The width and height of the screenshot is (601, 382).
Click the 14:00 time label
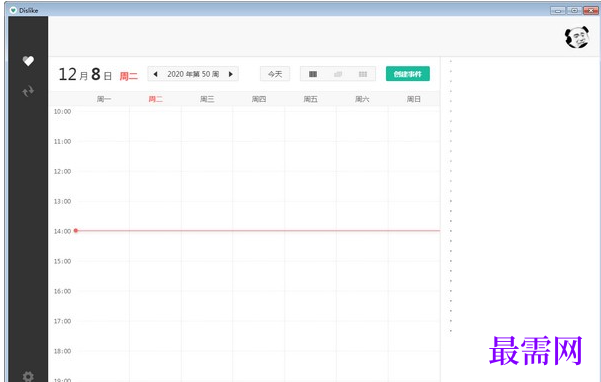pos(62,231)
